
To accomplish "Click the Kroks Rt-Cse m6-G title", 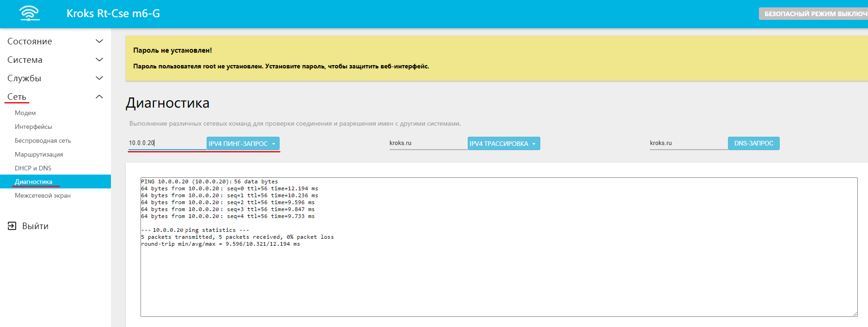I will 113,13.
